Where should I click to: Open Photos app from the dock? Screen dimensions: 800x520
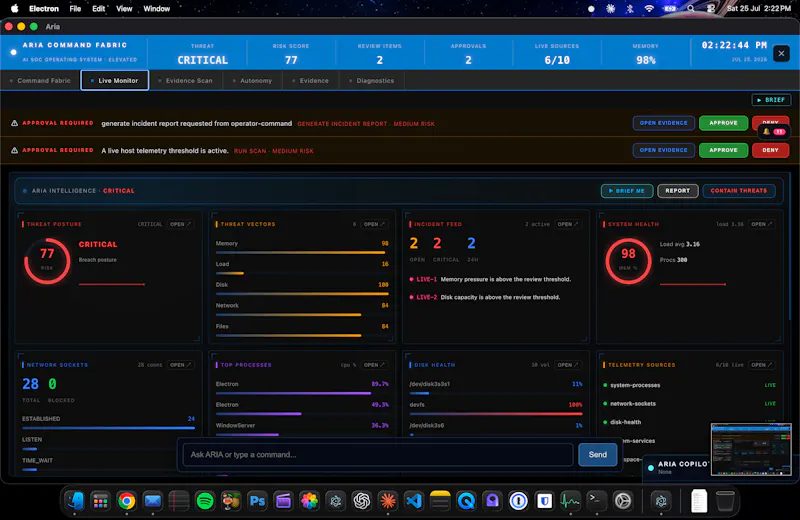pos(309,501)
